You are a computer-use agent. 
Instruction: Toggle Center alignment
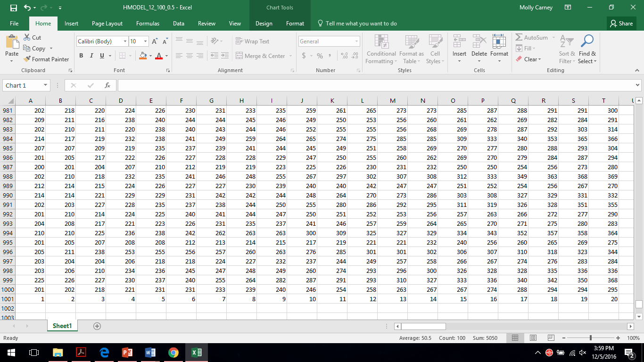pyautogui.click(x=190, y=56)
